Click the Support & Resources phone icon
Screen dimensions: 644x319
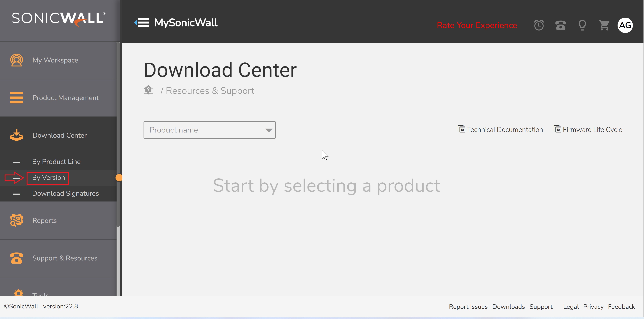pyautogui.click(x=17, y=258)
